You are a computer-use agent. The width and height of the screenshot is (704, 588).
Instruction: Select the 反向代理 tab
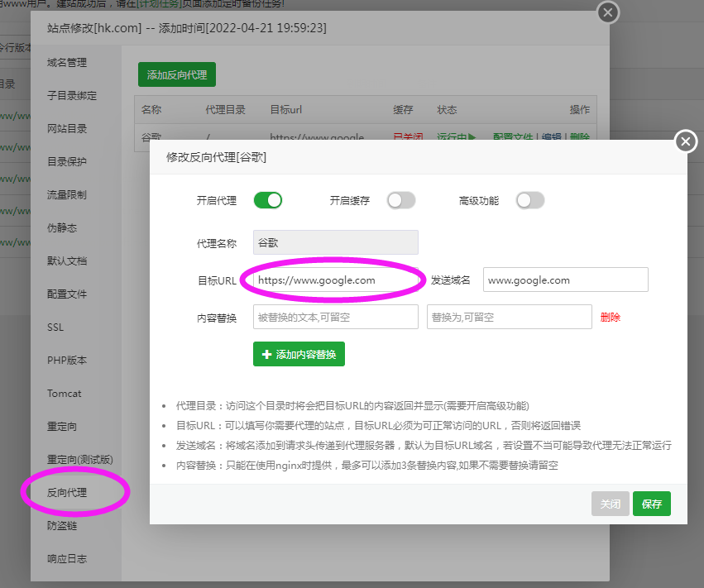click(x=67, y=493)
